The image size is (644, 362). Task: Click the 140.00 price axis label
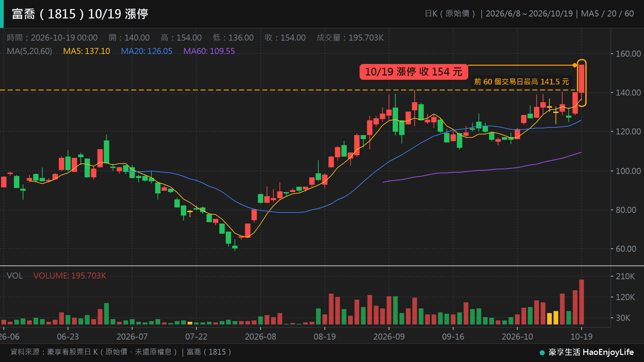[628, 93]
